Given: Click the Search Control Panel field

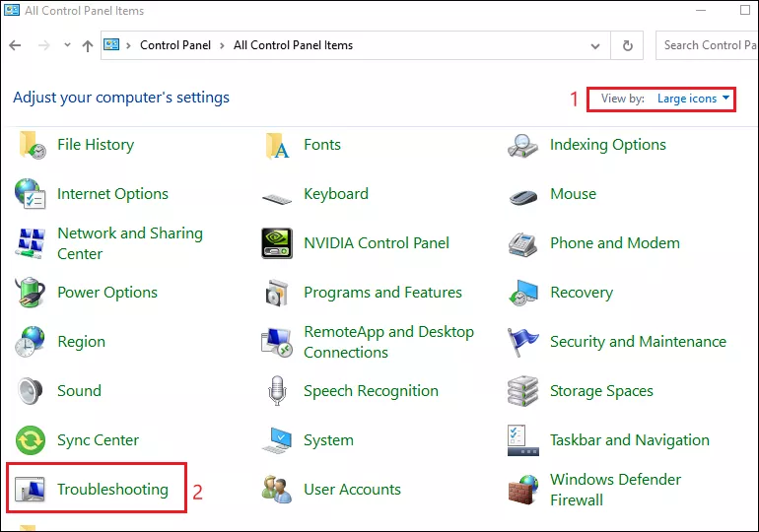Looking at the screenshot, I should [x=707, y=45].
